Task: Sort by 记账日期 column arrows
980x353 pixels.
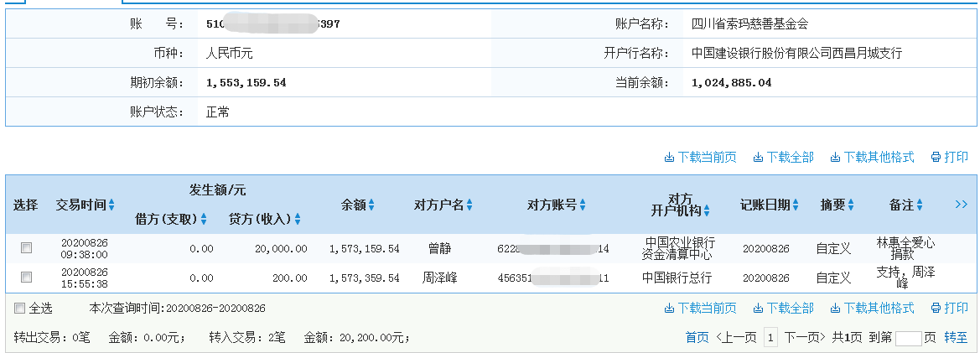Action: 796,205
